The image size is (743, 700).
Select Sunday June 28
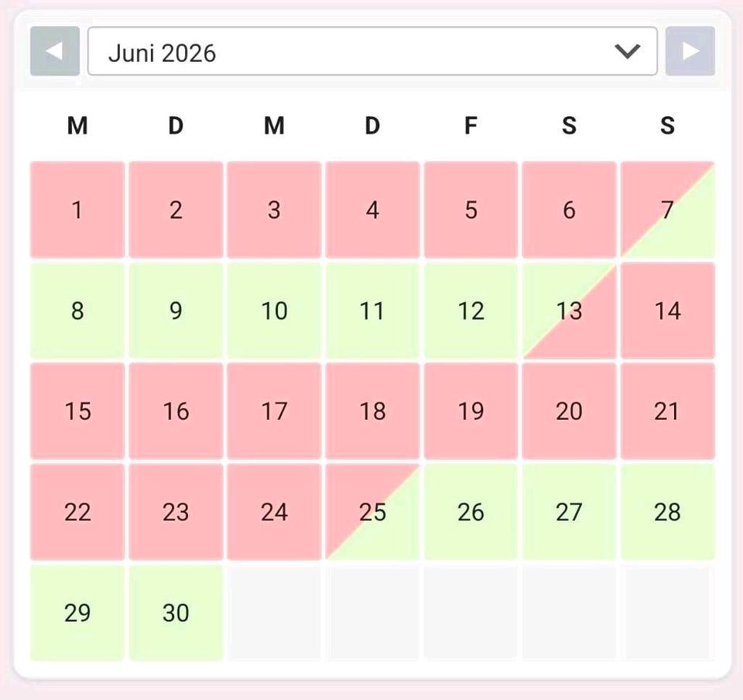coord(667,512)
